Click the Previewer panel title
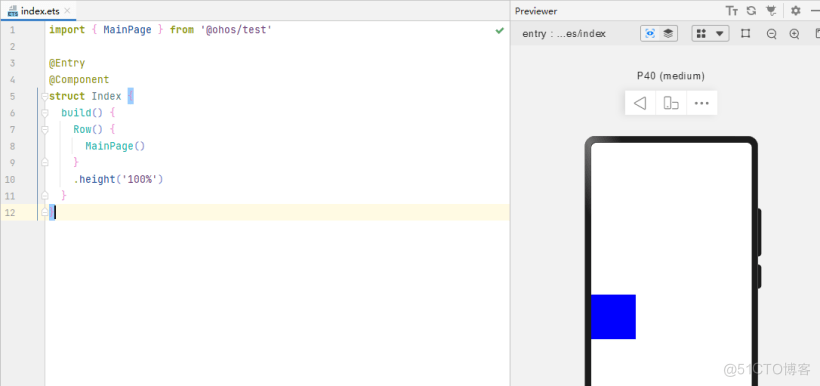The width and height of the screenshot is (820, 386). click(x=536, y=11)
